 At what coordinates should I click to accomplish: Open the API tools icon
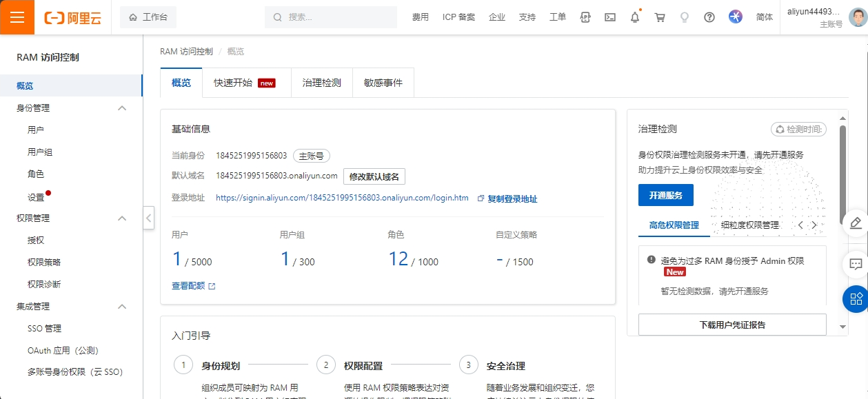point(585,17)
